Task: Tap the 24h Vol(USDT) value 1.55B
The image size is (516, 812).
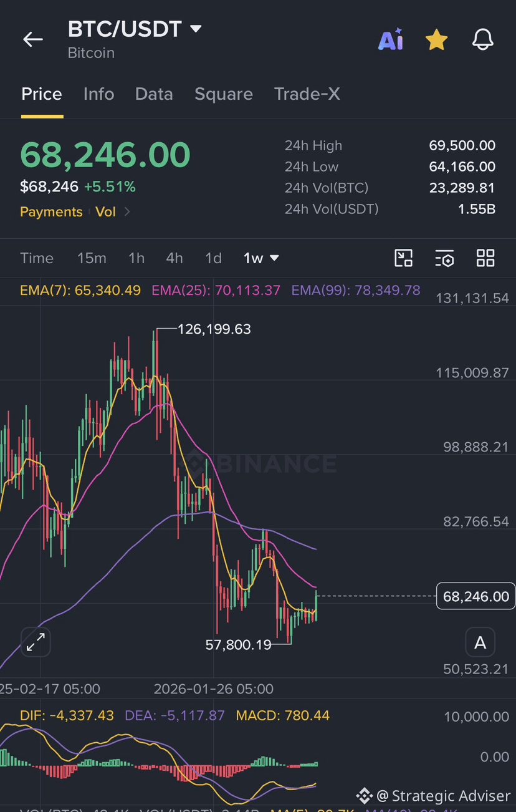Action: pos(477,209)
